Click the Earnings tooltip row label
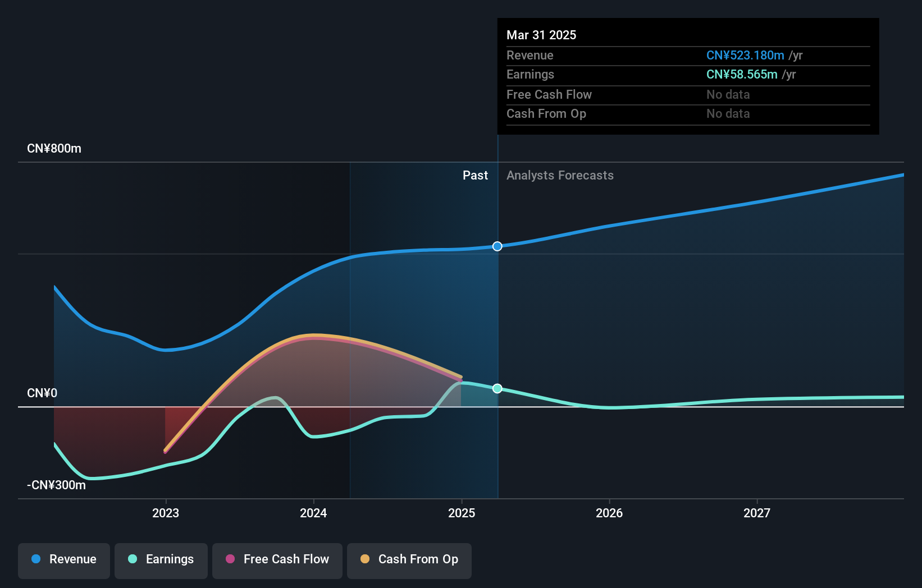The width and height of the screenshot is (922, 588). (x=530, y=75)
